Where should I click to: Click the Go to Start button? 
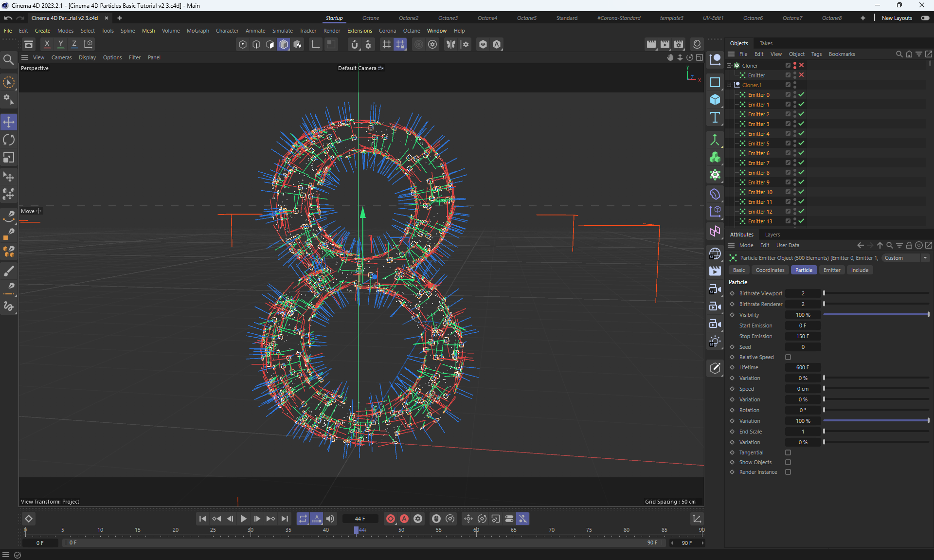pyautogui.click(x=203, y=519)
